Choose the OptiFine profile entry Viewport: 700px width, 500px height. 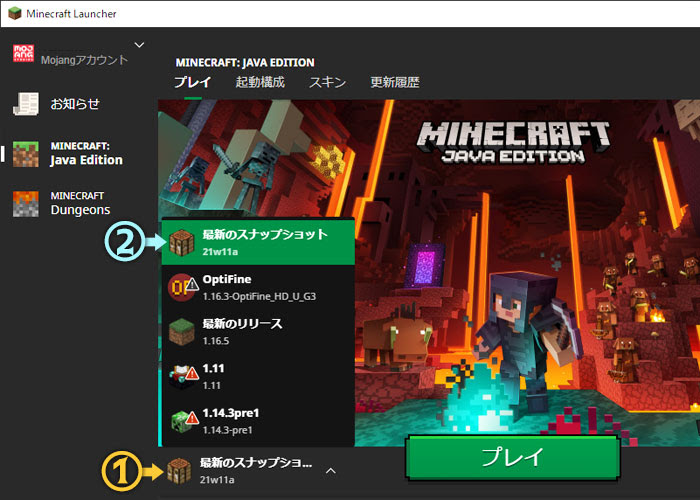pos(258,288)
